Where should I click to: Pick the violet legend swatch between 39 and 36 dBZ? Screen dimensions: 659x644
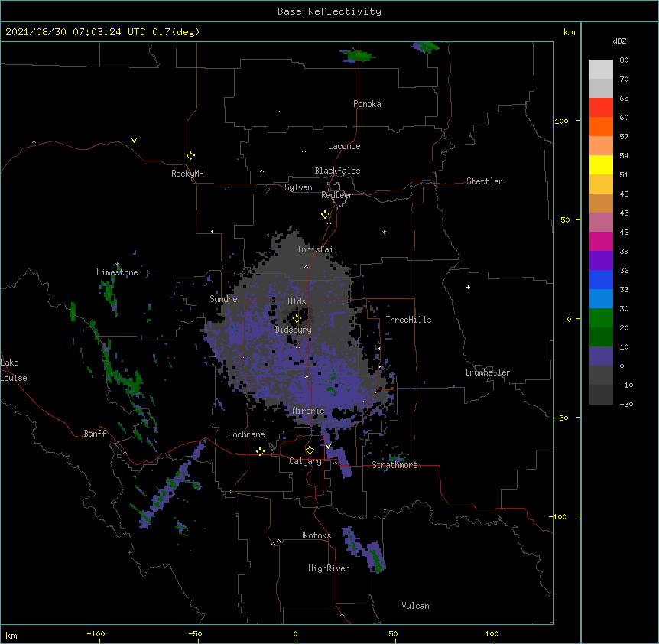click(601, 261)
